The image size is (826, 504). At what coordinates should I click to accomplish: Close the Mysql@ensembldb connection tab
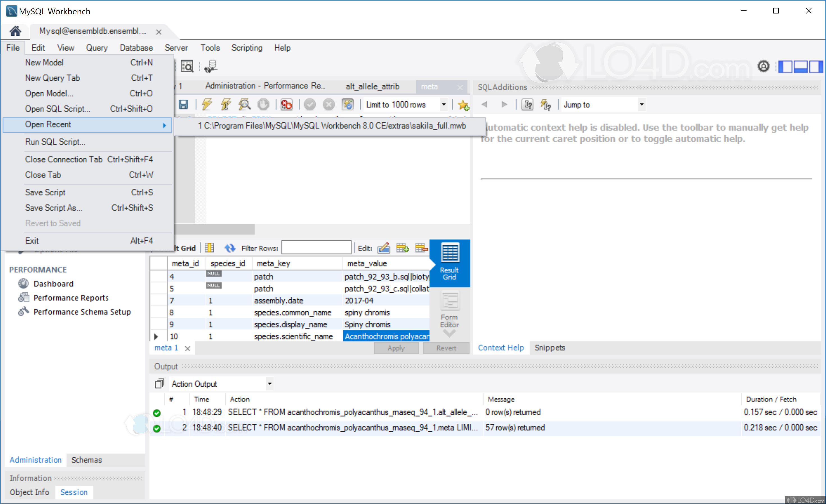(x=159, y=32)
